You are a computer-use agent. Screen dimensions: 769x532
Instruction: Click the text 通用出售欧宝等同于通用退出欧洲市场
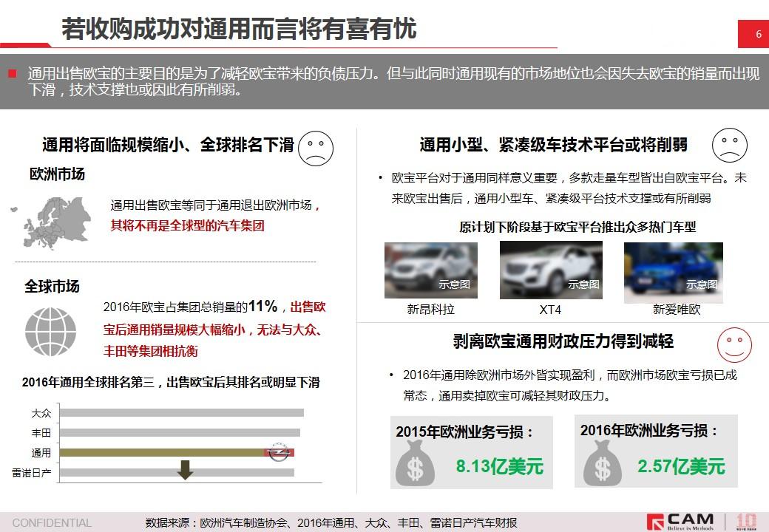tap(211, 205)
